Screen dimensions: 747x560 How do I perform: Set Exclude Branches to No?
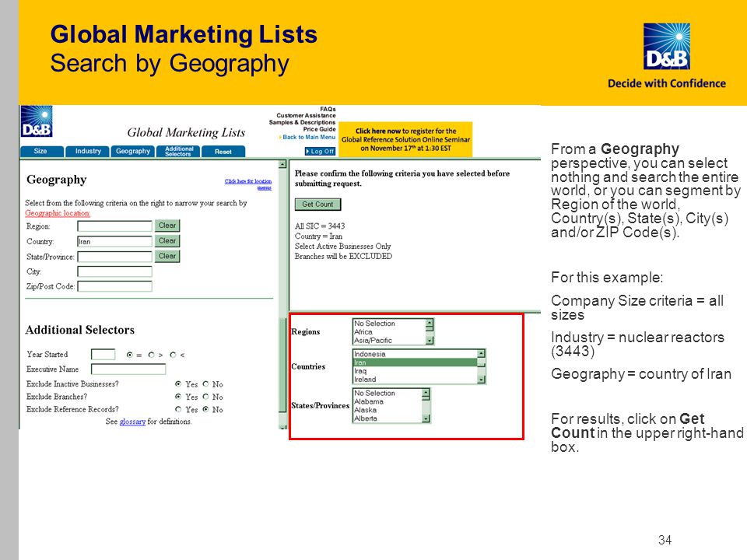coord(205,397)
